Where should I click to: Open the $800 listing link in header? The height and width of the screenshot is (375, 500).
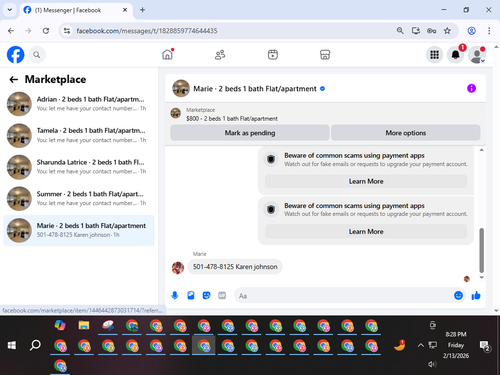click(x=232, y=118)
